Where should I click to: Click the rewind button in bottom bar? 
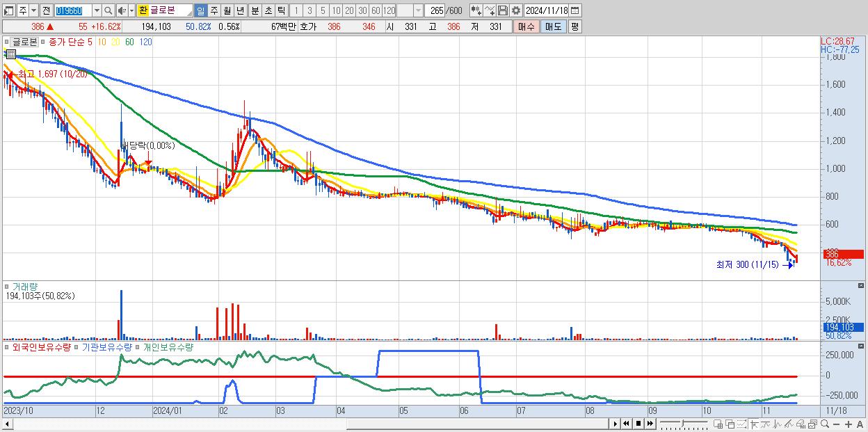pos(626,424)
